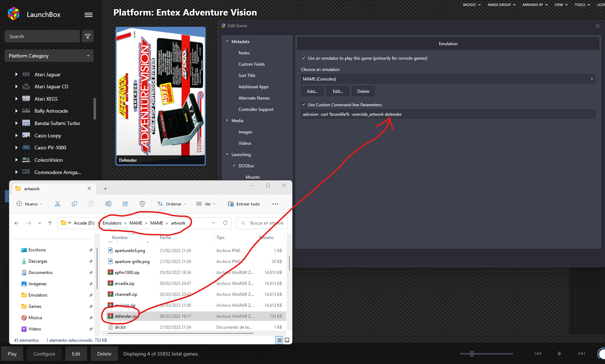Select the artwork tab in Explorer

pos(53,189)
